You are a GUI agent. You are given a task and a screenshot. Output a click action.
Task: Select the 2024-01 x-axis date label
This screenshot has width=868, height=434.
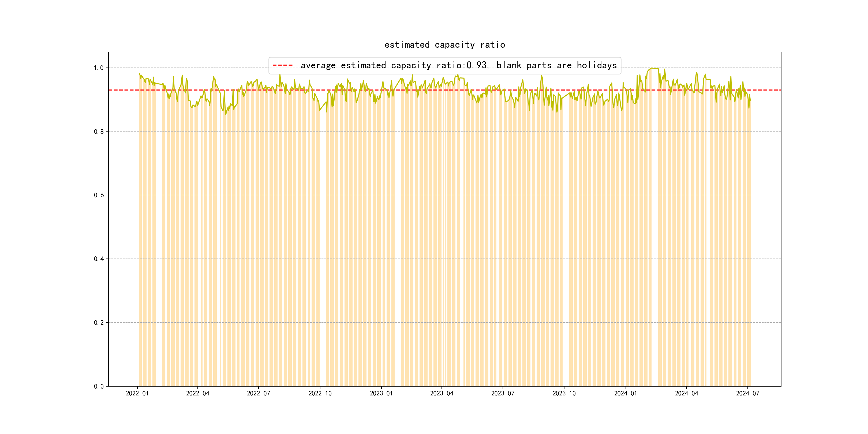click(625, 394)
